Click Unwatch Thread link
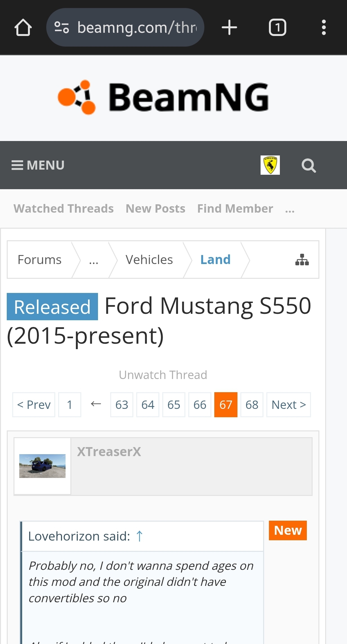347x644 pixels. (163, 375)
